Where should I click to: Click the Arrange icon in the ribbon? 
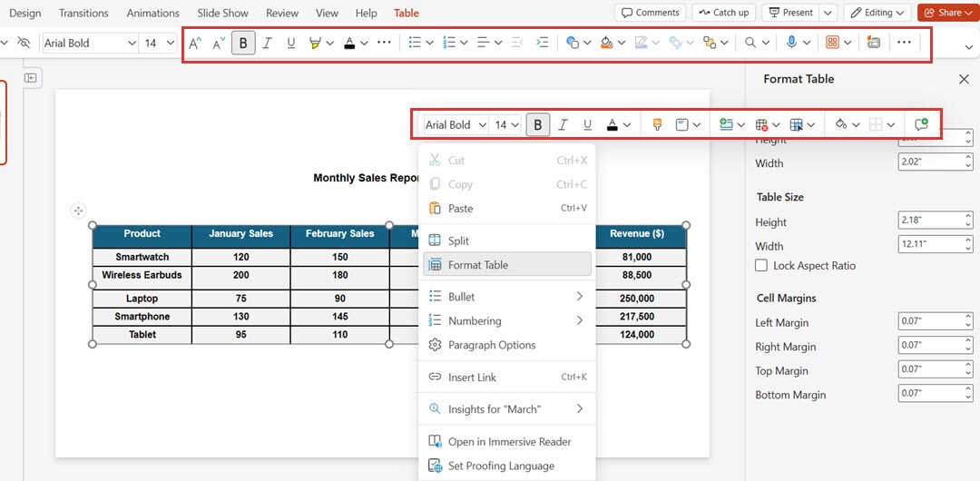point(709,43)
